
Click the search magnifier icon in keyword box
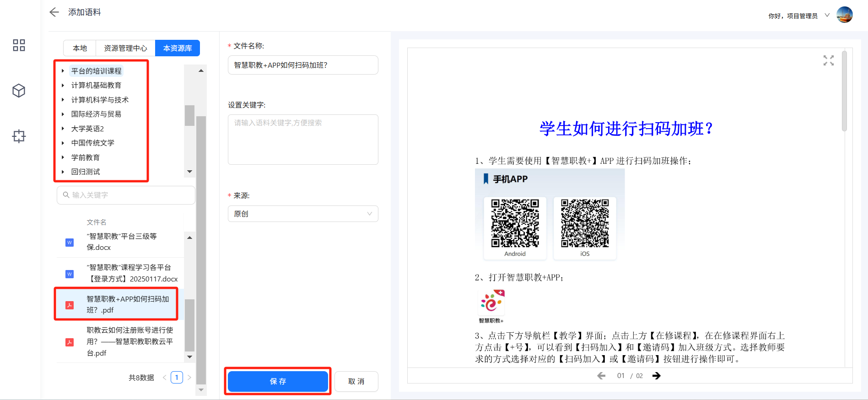pos(66,195)
